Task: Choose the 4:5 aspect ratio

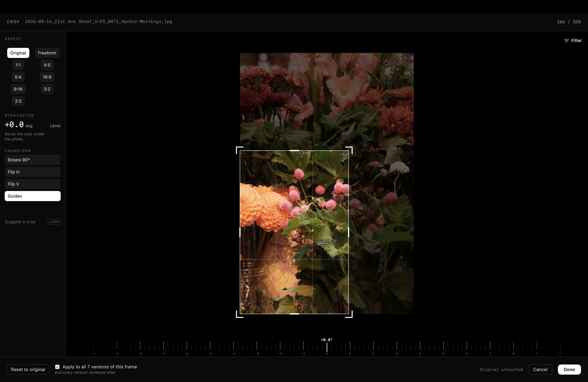Action: [x=47, y=65]
